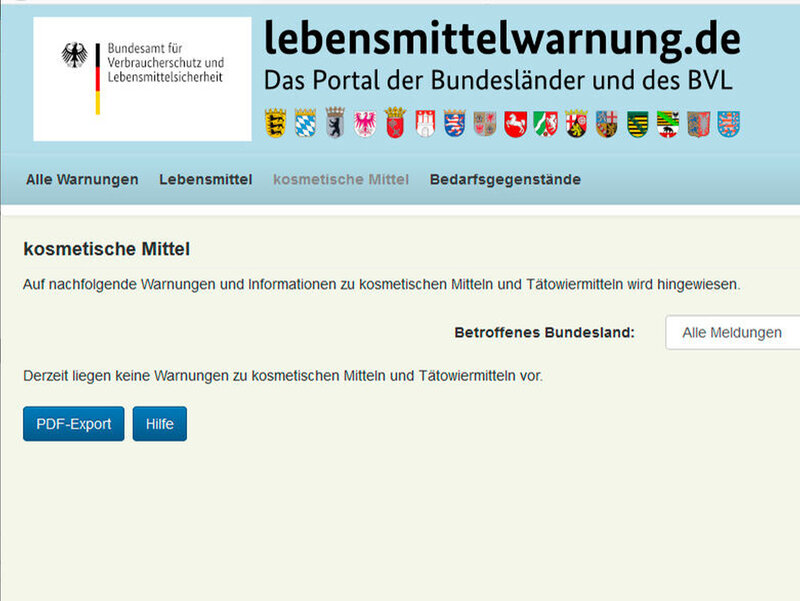
Task: Click the Sachsen-Anhalt coat of arms
Action: 668,124
